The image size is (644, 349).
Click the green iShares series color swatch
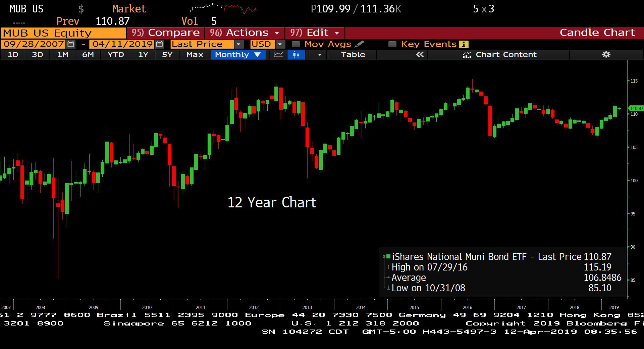click(388, 257)
